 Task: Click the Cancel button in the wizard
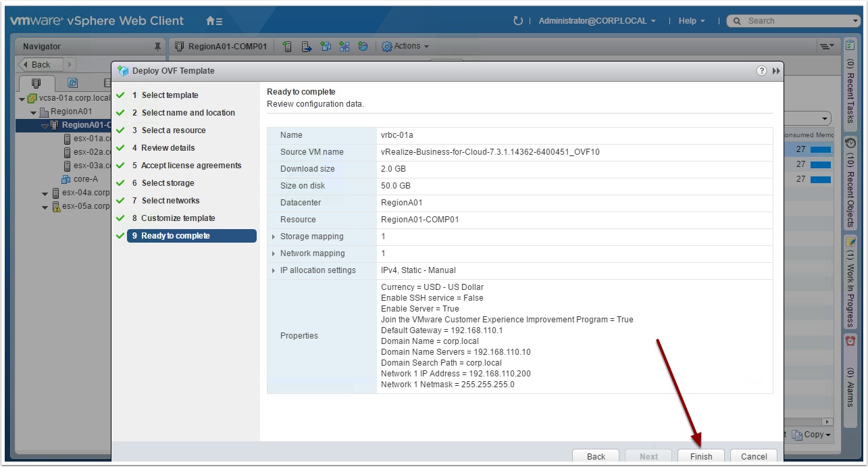point(754,456)
